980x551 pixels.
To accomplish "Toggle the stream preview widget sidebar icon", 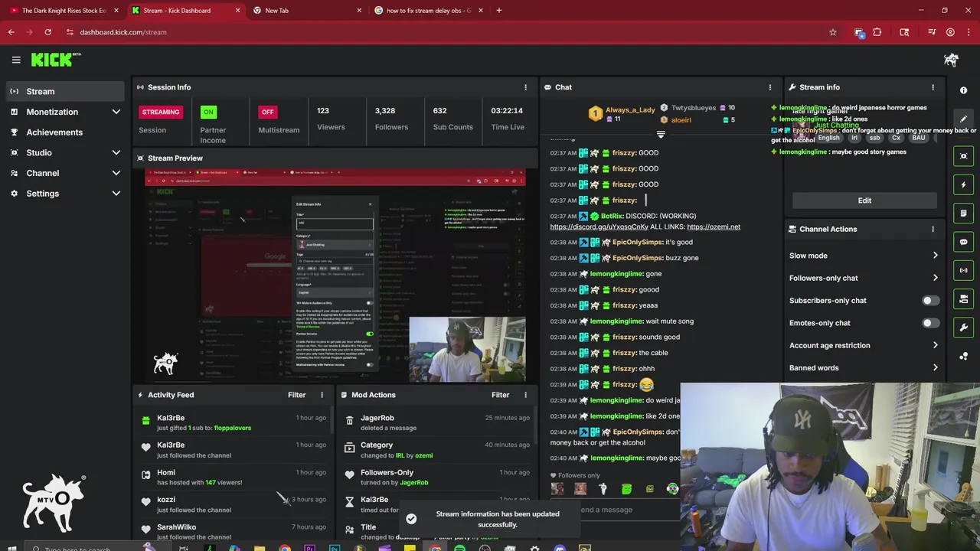I will coord(964,156).
